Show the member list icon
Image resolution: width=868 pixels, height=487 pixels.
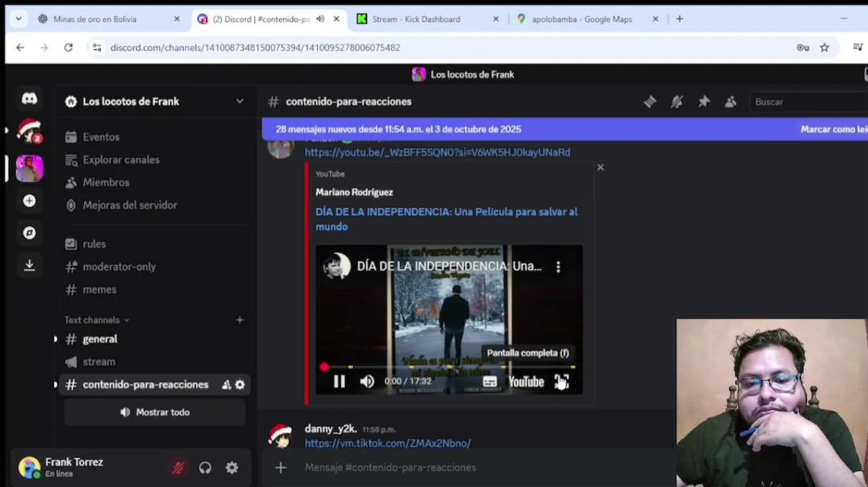(731, 101)
